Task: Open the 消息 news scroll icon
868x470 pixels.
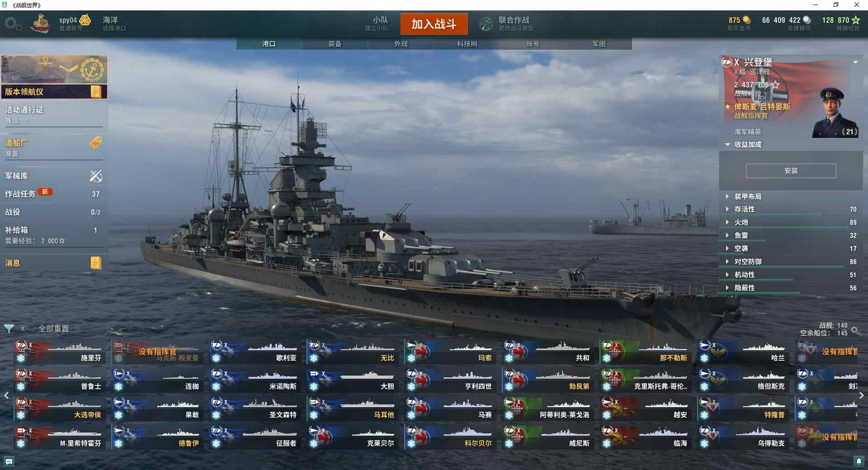Action: [96, 263]
